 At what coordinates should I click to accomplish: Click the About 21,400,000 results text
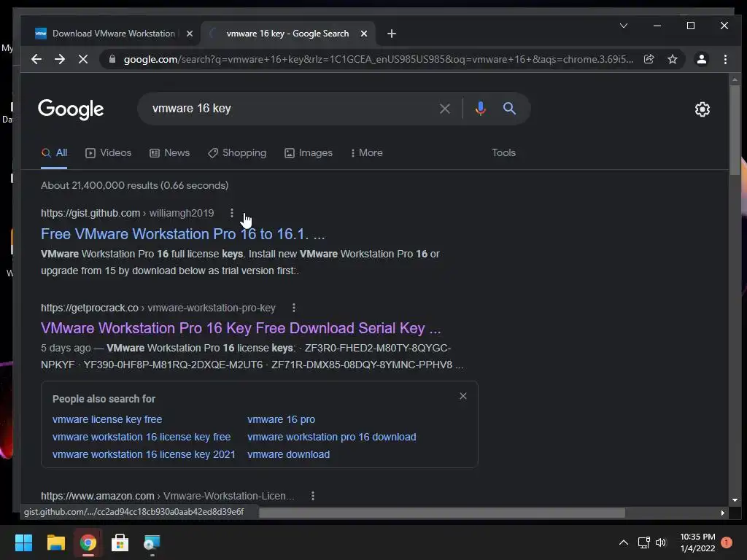tap(134, 185)
